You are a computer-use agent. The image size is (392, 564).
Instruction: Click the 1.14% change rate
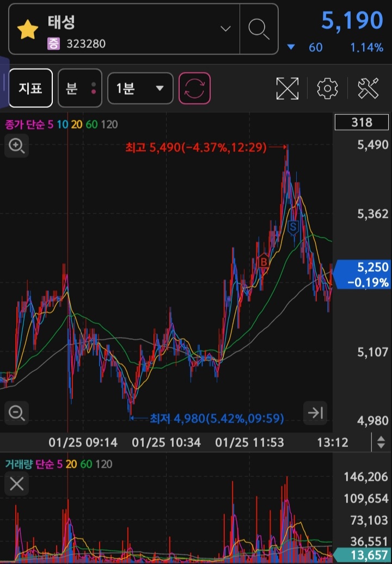point(367,47)
